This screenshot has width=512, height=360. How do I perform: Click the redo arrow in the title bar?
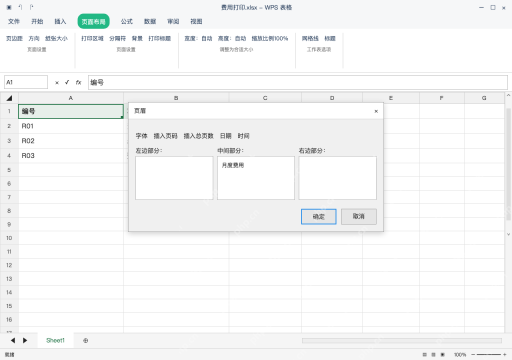pyautogui.click(x=31, y=7)
